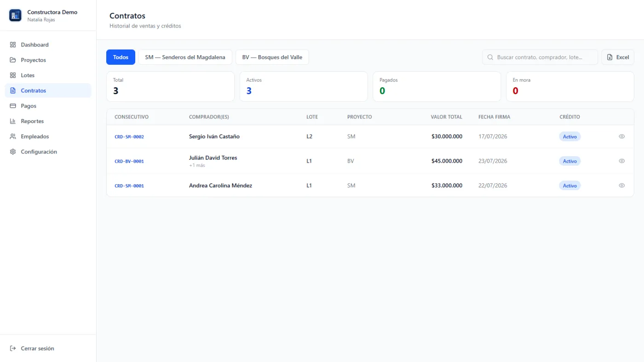
Task: Filter by BV — Bosques del Valle
Action: pyautogui.click(x=272, y=57)
